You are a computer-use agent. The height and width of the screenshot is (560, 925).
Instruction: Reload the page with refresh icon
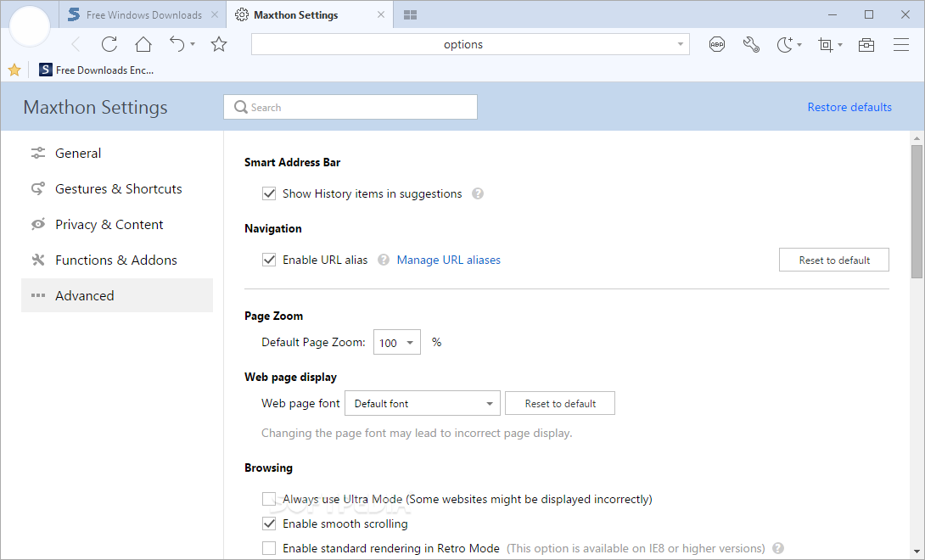tap(109, 44)
